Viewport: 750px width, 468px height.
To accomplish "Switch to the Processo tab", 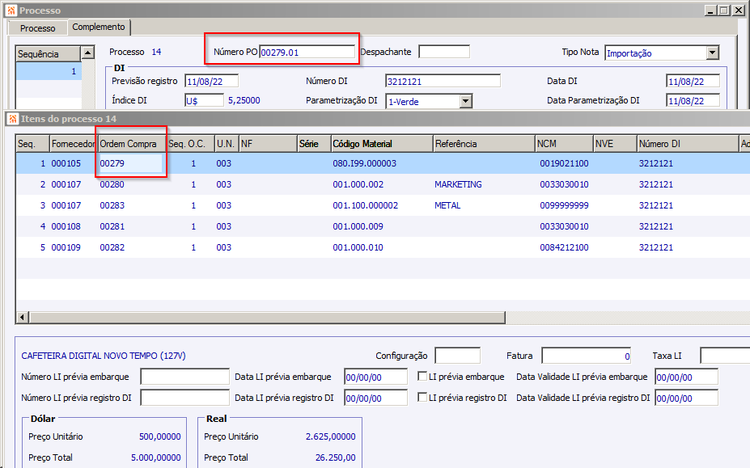I will click(x=37, y=28).
